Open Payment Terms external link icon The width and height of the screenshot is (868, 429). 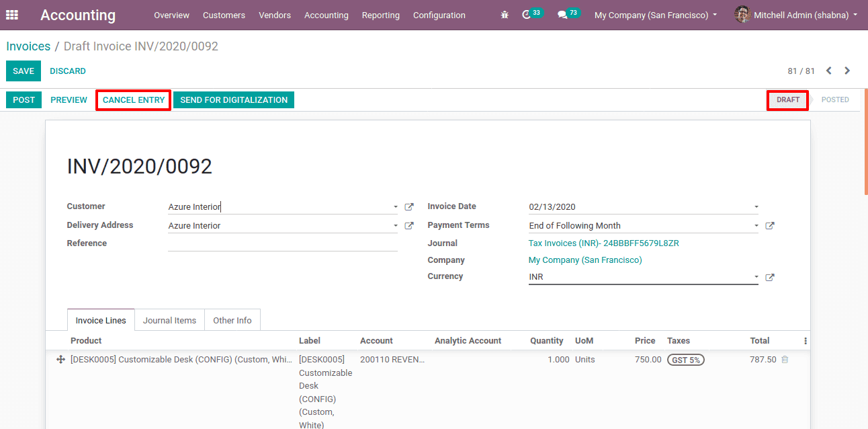(770, 226)
